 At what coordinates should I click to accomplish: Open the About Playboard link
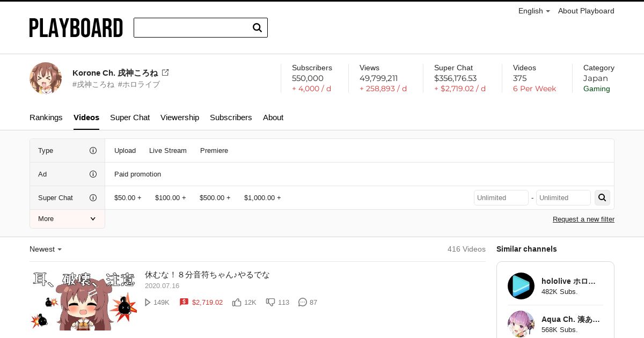pyautogui.click(x=586, y=11)
